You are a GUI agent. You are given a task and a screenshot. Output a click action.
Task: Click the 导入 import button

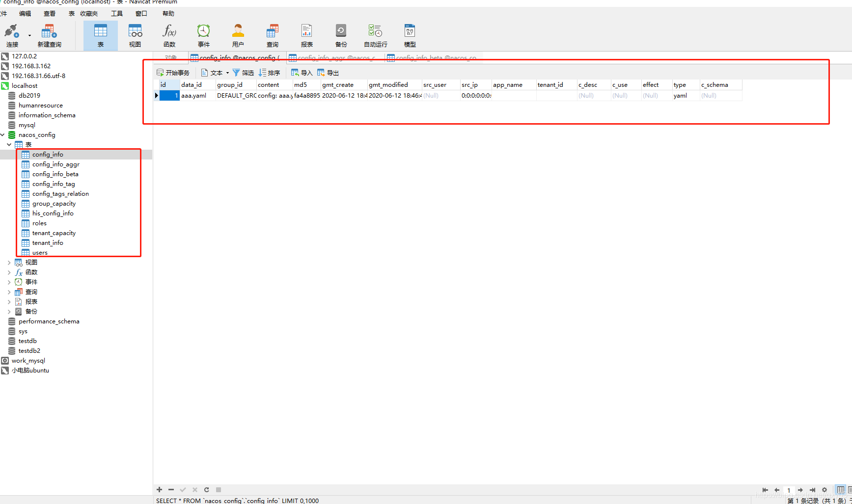302,73
